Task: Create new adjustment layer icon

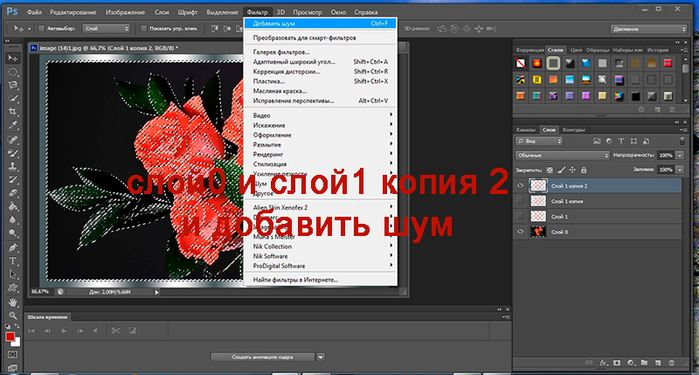Action: click(630, 363)
